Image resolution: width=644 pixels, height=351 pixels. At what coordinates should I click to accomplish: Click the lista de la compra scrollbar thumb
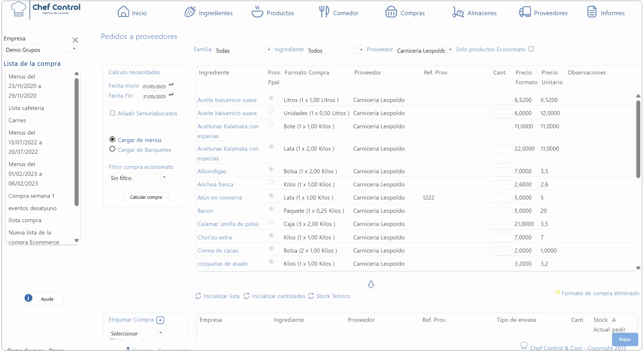click(x=76, y=142)
